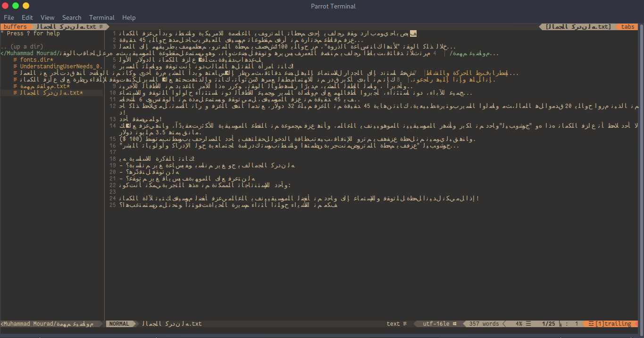The height and width of the screenshot is (338, 644).
Task: Click line number 18 in the editor gutter
Action: [x=112, y=159]
